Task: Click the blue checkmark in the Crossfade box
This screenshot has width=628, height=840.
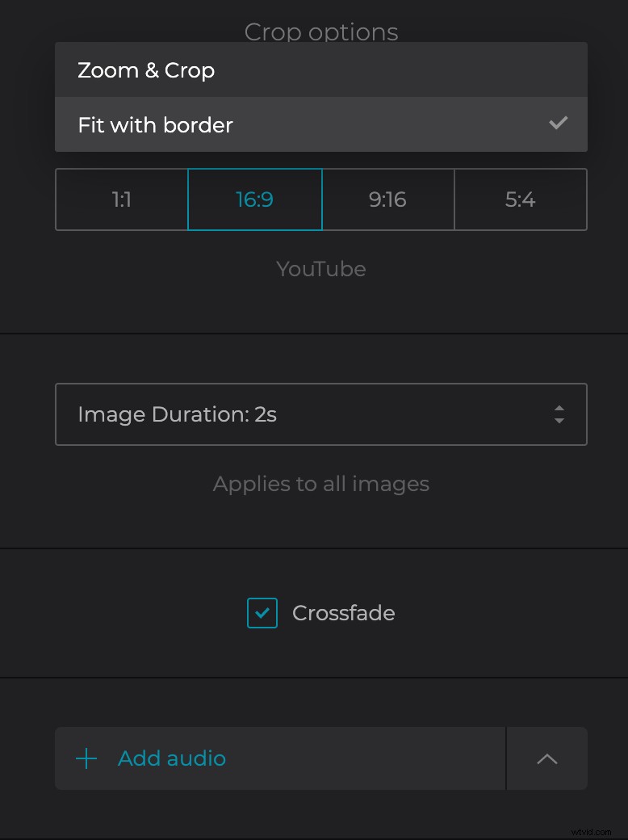Action: tap(262, 613)
